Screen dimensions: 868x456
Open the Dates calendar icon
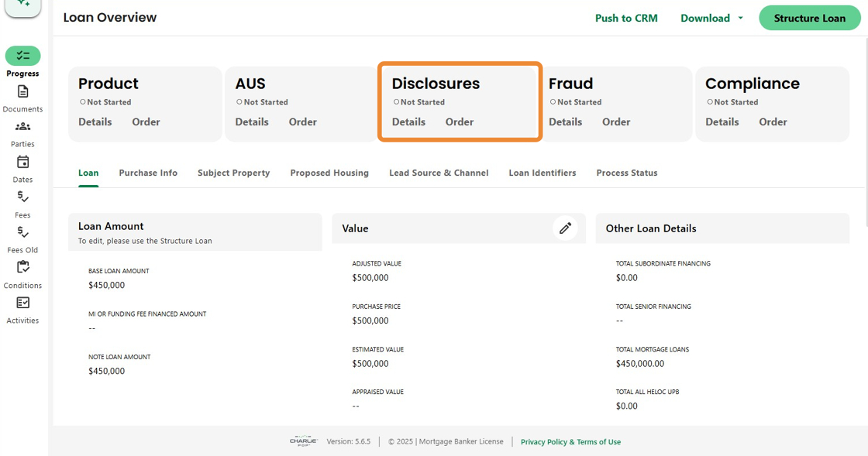point(22,162)
